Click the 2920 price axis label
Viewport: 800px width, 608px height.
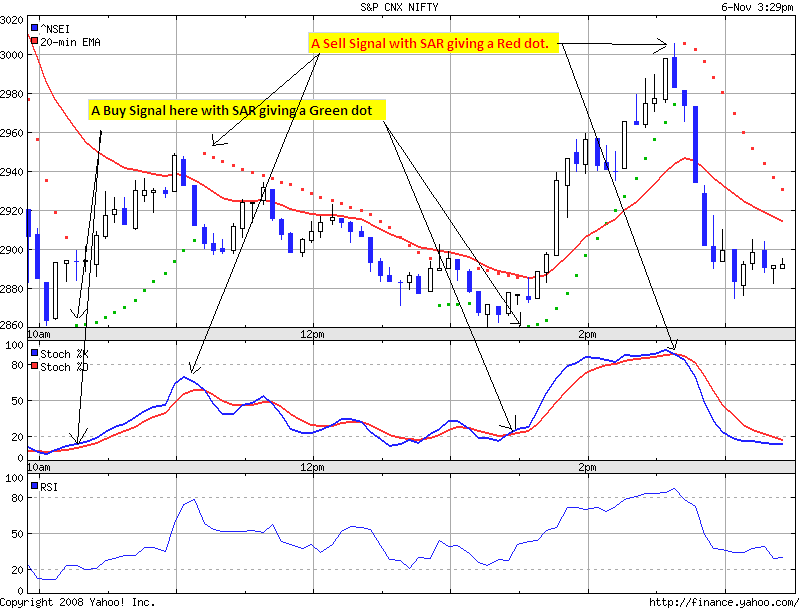pos(12,211)
